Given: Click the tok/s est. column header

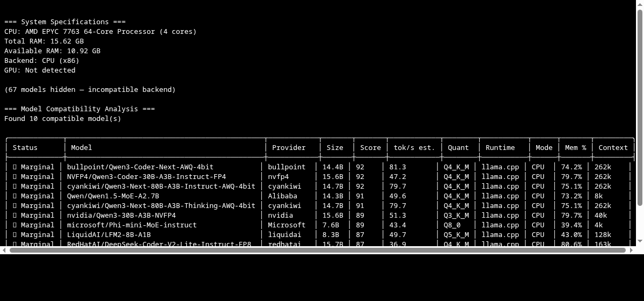Looking at the screenshot, I should click(414, 148).
